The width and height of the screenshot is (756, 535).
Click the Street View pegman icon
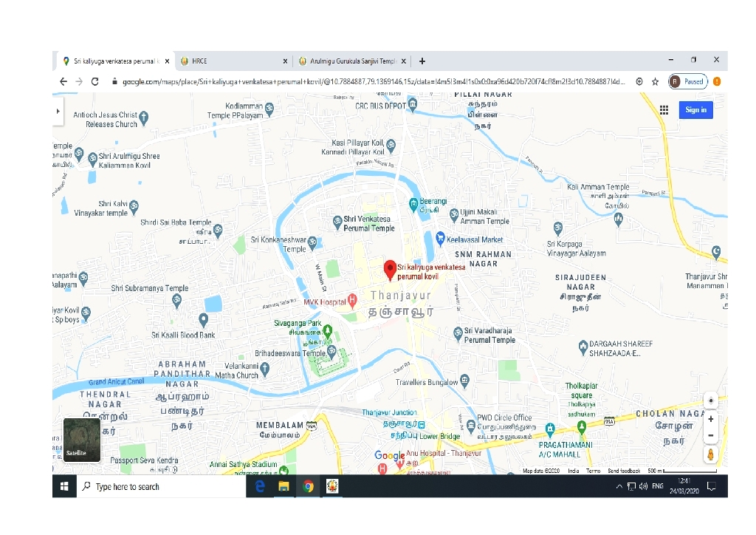(710, 454)
